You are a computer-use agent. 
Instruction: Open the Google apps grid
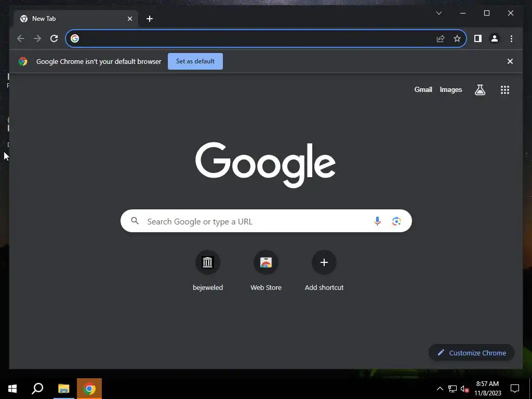click(504, 90)
